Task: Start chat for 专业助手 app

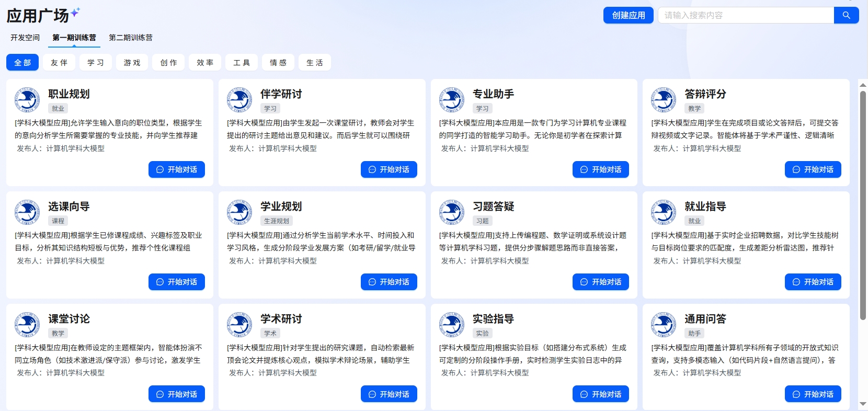Action: [601, 169]
